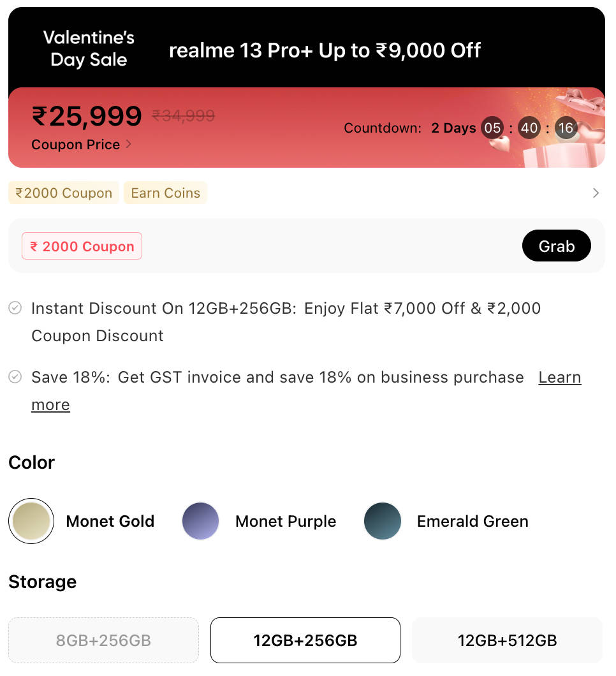Click the gift box icon in banner
This screenshot has height=676, width=616.
tap(561, 137)
